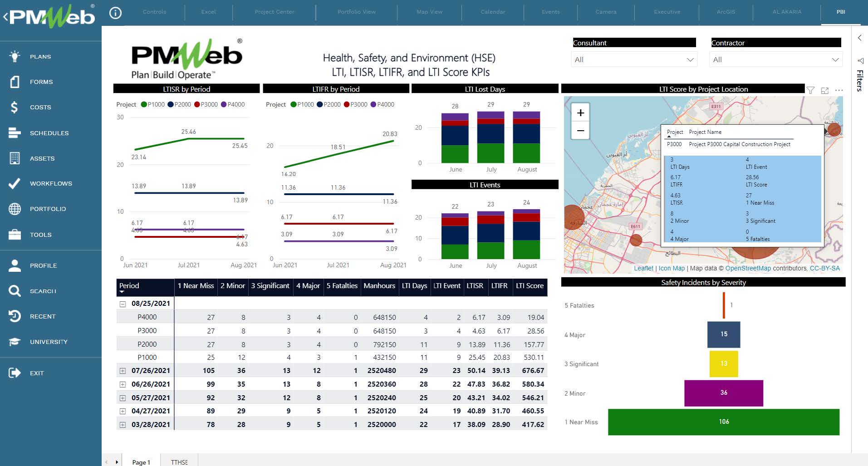868x466 pixels.
Task: Open the Recent history icon
Action: 15,316
